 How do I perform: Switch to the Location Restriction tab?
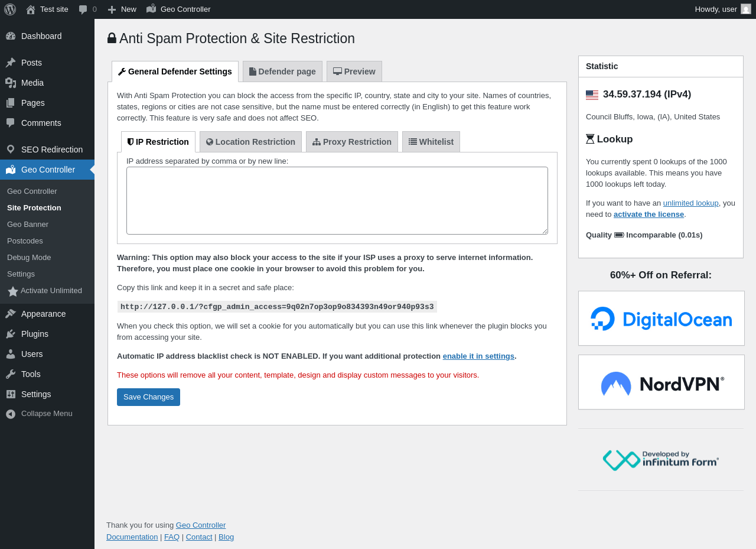[x=250, y=142]
